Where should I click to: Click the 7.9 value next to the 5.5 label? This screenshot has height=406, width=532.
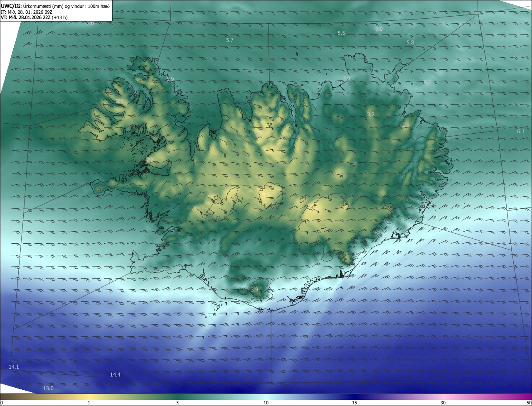pos(379,29)
